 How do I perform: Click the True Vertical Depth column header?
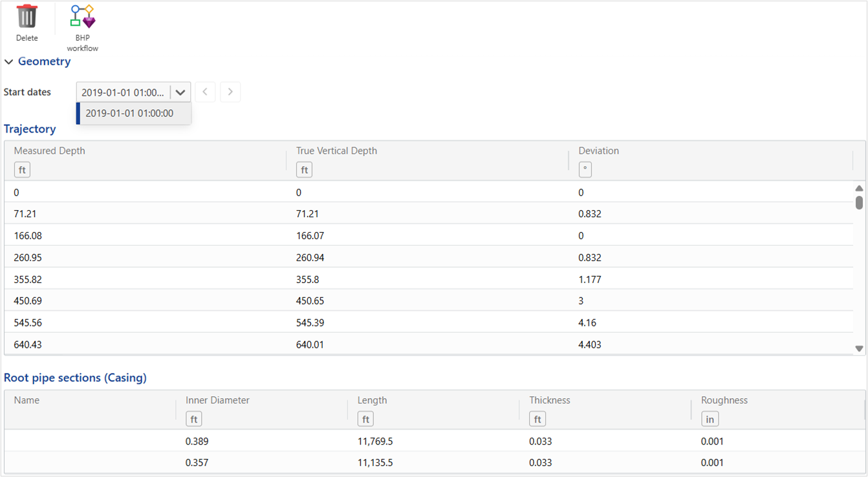coord(336,151)
